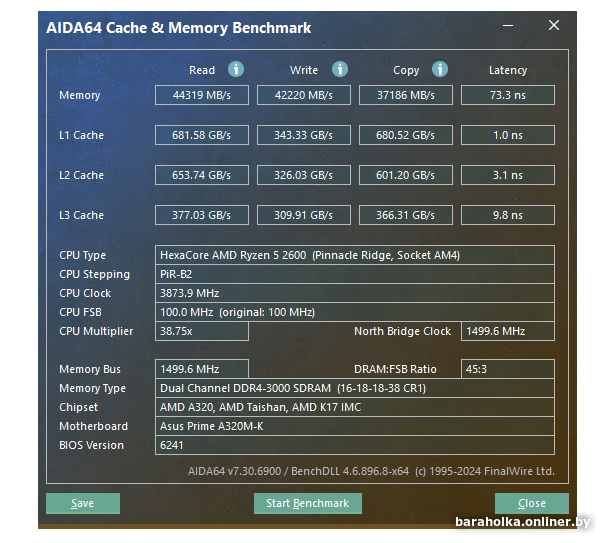The width and height of the screenshot is (611, 543).
Task: Click the info icon next to Write
Action: click(339, 69)
